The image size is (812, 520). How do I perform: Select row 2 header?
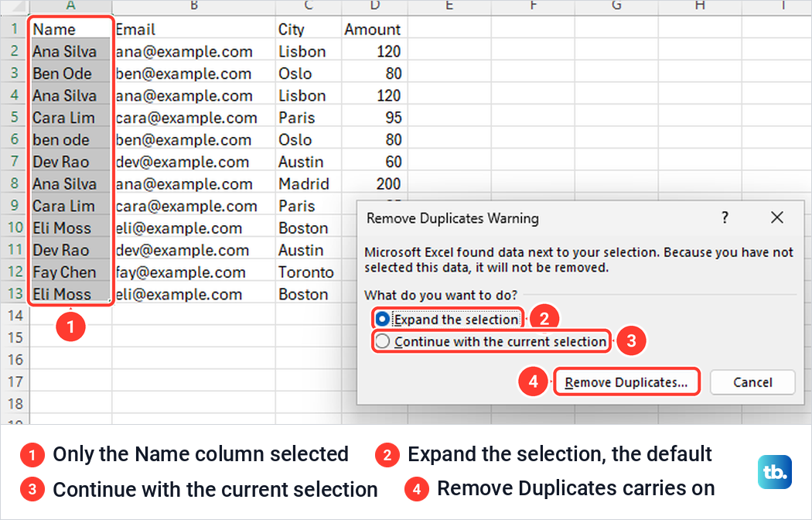coord(15,51)
